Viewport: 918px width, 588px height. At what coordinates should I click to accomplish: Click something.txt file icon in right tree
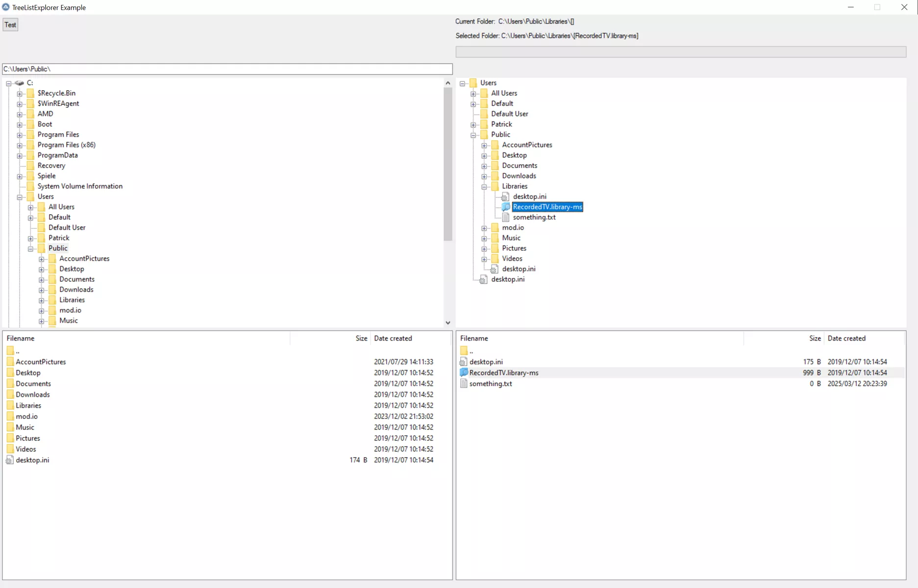506,217
